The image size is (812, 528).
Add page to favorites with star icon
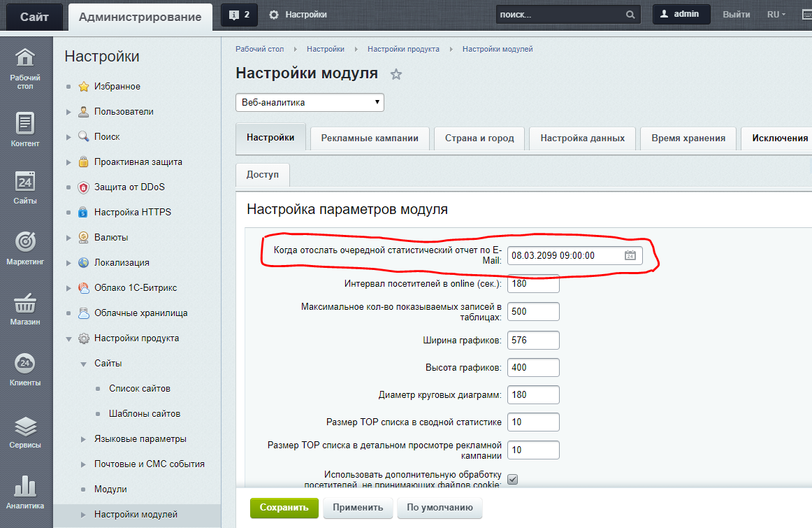pyautogui.click(x=396, y=74)
